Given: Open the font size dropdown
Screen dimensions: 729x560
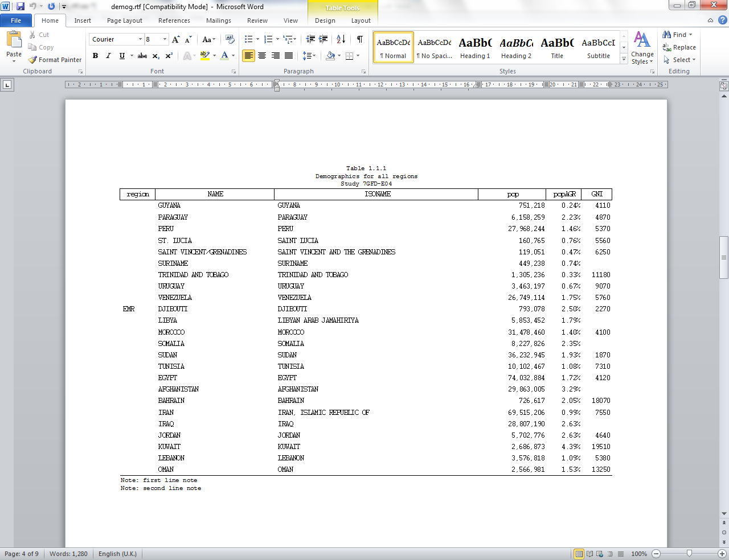Looking at the screenshot, I should tap(165, 39).
